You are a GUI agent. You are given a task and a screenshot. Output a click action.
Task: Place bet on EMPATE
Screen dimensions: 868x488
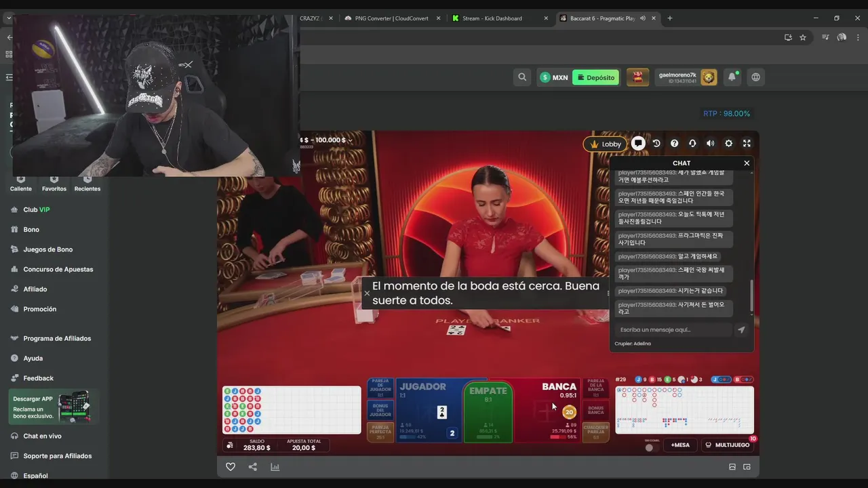(x=488, y=411)
